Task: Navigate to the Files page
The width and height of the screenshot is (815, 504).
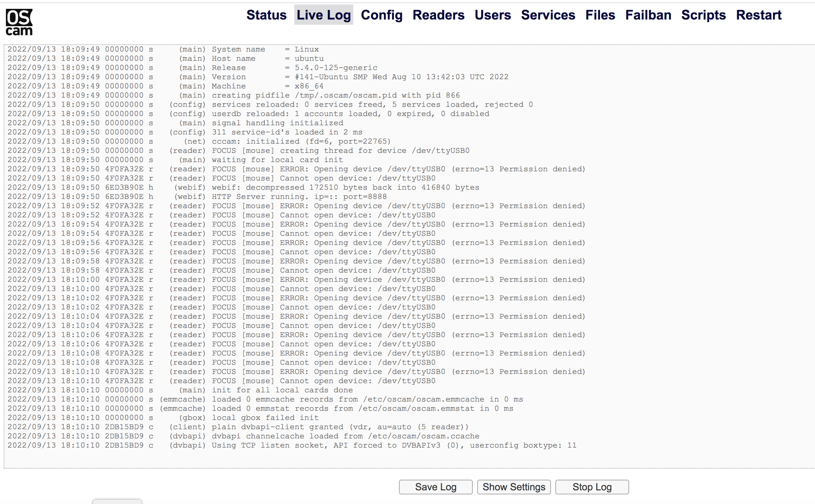Action: tap(600, 15)
